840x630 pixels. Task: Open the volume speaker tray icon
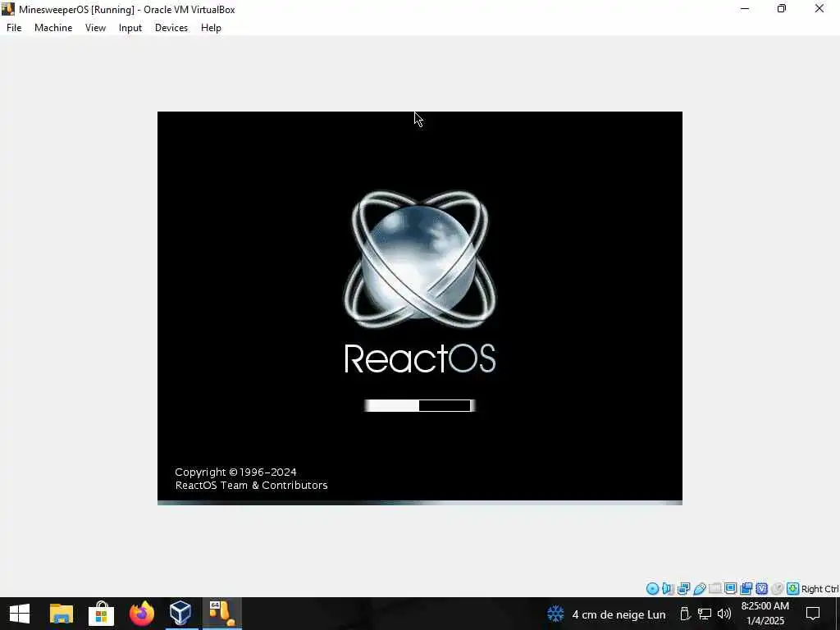(x=724, y=614)
